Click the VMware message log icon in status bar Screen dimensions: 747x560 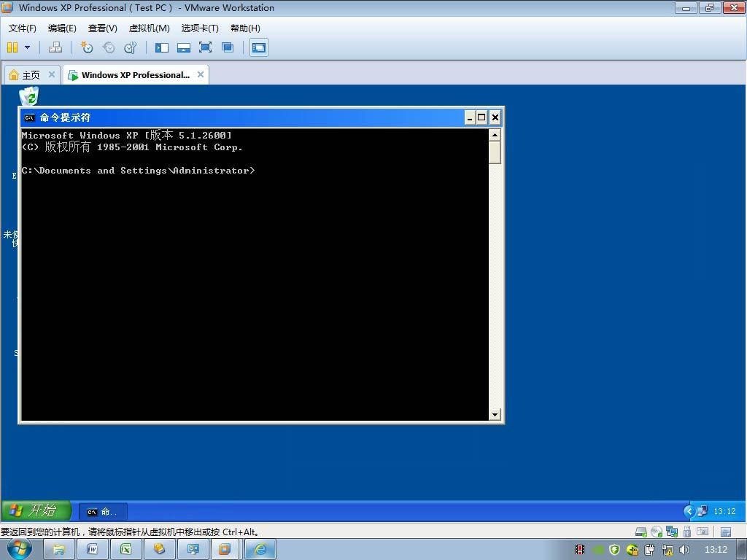click(x=726, y=532)
